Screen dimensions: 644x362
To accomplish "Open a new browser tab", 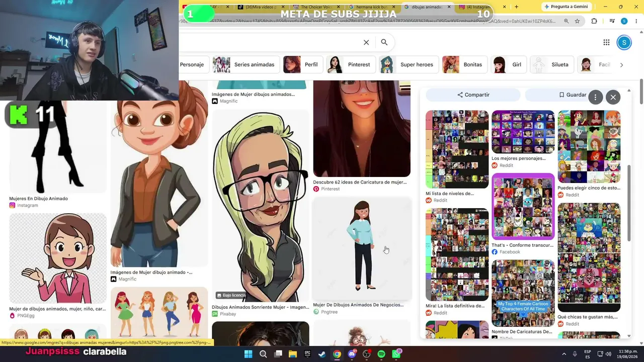I will coord(516,7).
